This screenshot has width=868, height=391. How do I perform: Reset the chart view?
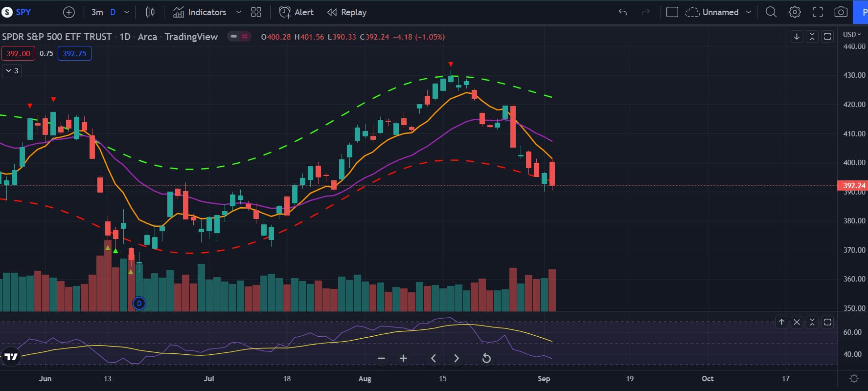pos(486,358)
